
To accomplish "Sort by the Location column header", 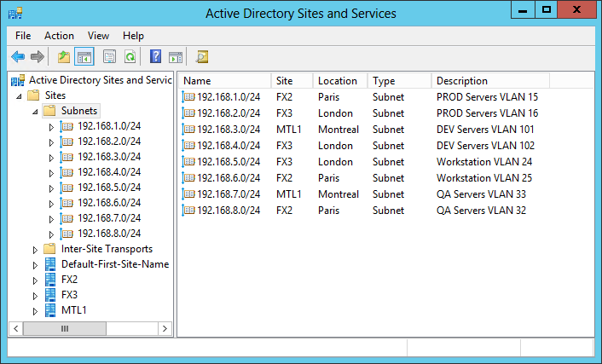I will [340, 81].
